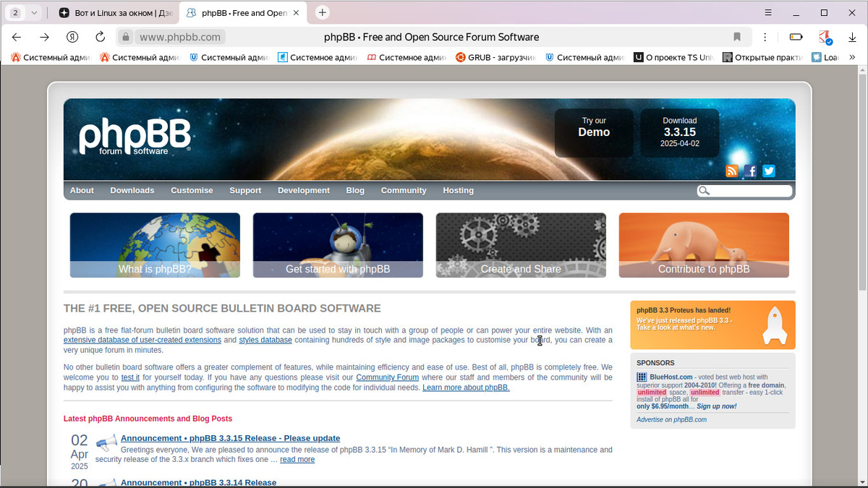Viewport: 868px width, 488px height.
Task: Open the About menu item
Action: [x=82, y=190]
